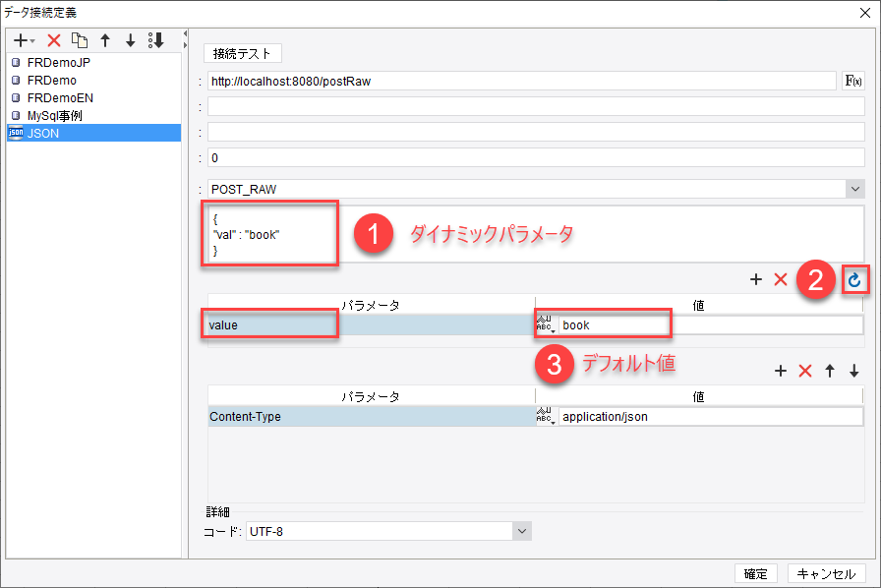Screen dimensions: 881x588
Task: Sort the connection list
Action: (155, 40)
